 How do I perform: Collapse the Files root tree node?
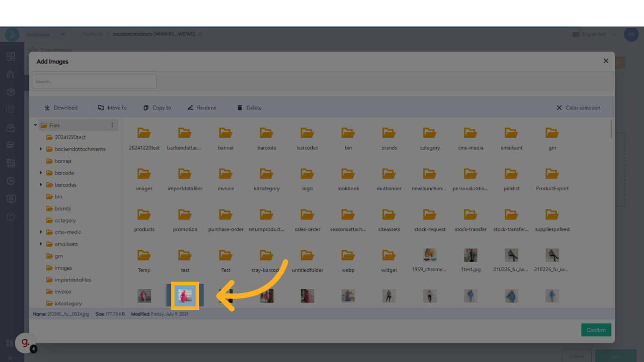click(35, 125)
